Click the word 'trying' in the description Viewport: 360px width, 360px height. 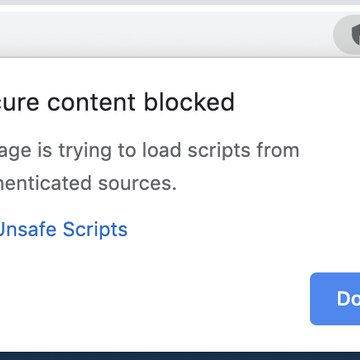coord(85,151)
